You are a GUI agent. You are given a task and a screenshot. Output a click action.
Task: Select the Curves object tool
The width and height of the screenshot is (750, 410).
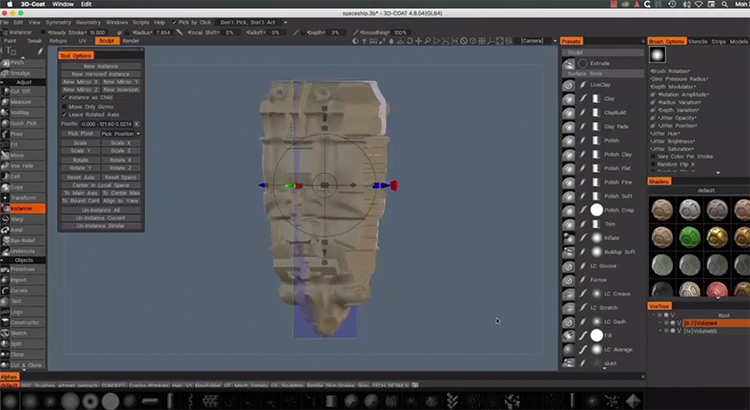(x=22, y=290)
